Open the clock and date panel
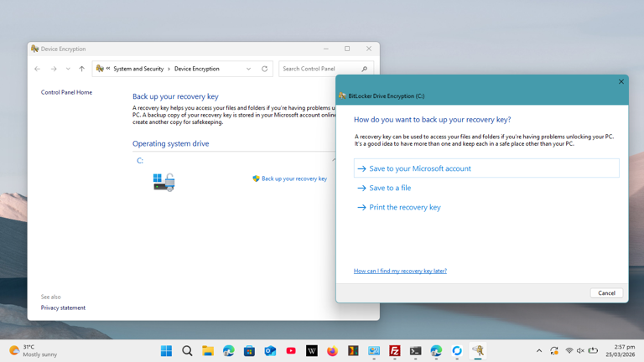644x362 pixels. point(620,351)
